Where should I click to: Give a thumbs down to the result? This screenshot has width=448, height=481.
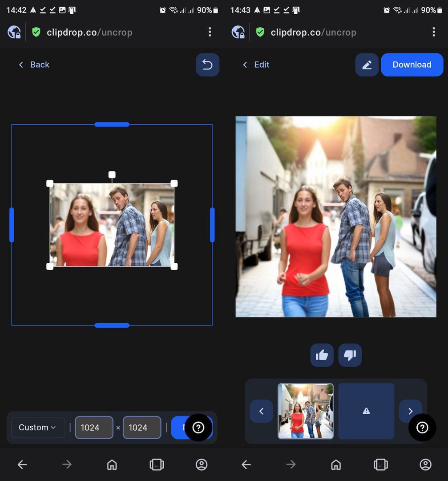(350, 355)
